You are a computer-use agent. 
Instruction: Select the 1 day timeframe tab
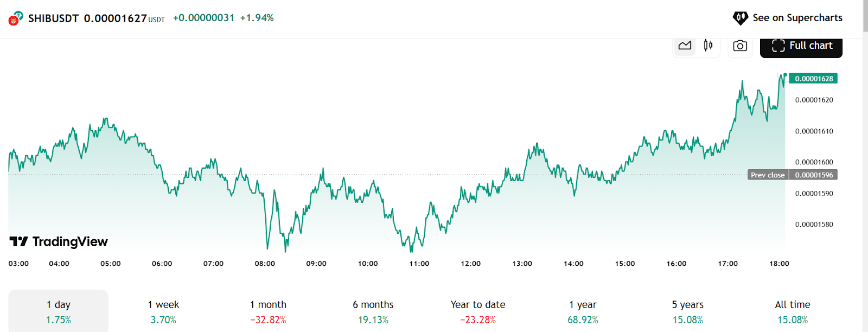point(59,311)
